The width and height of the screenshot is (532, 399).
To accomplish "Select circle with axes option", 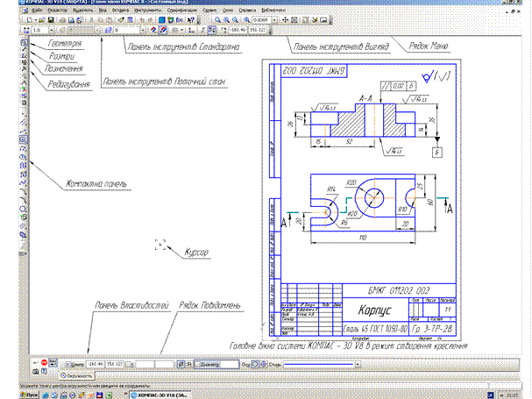I will click(263, 365).
